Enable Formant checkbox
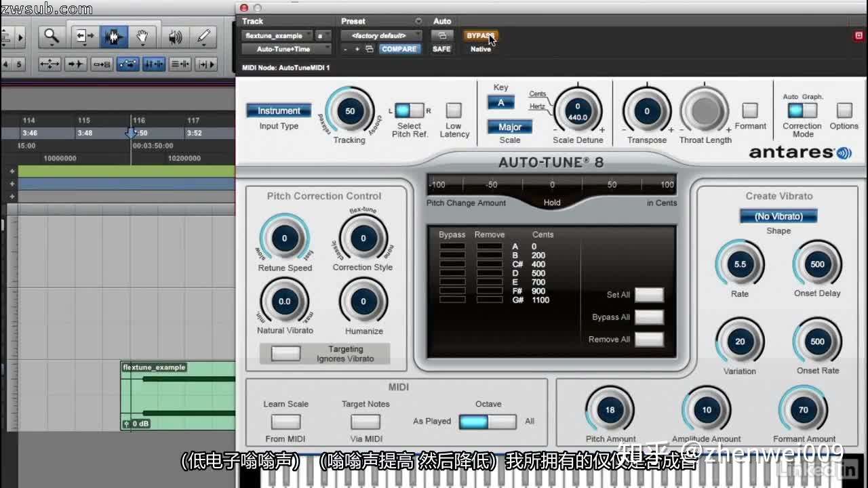 click(x=750, y=110)
